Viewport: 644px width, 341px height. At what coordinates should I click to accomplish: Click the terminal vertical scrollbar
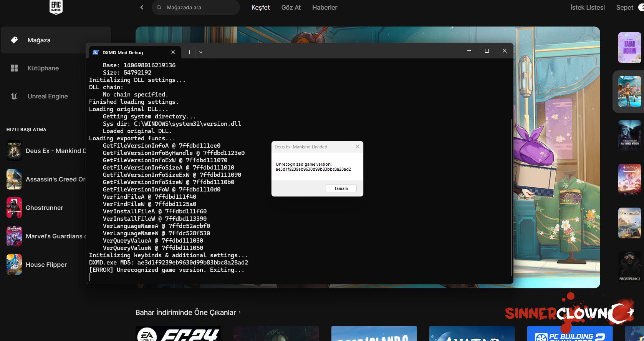pos(511,197)
